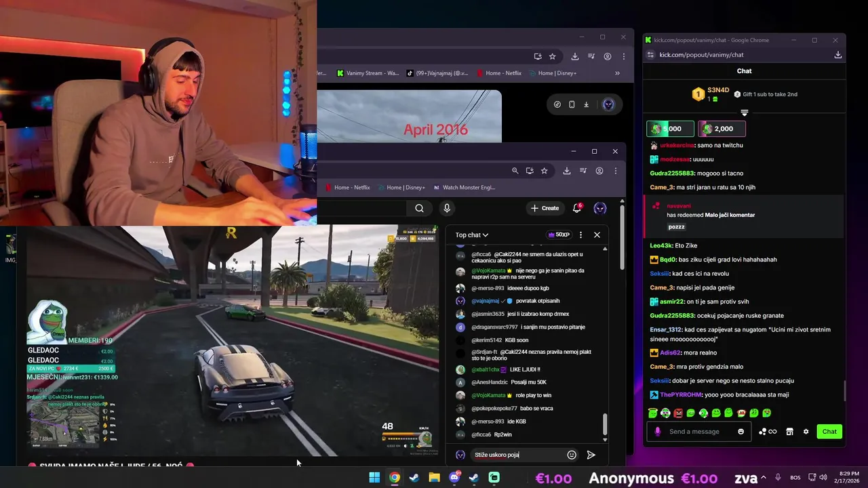The image size is (868, 488).
Task: Open TikTok profile avatar
Action: (608, 104)
